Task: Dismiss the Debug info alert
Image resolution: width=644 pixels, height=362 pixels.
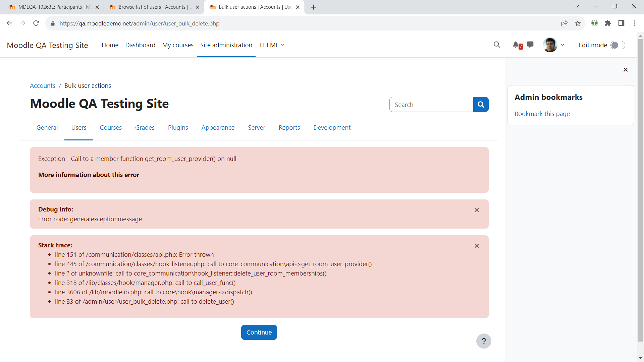Action: point(477,210)
